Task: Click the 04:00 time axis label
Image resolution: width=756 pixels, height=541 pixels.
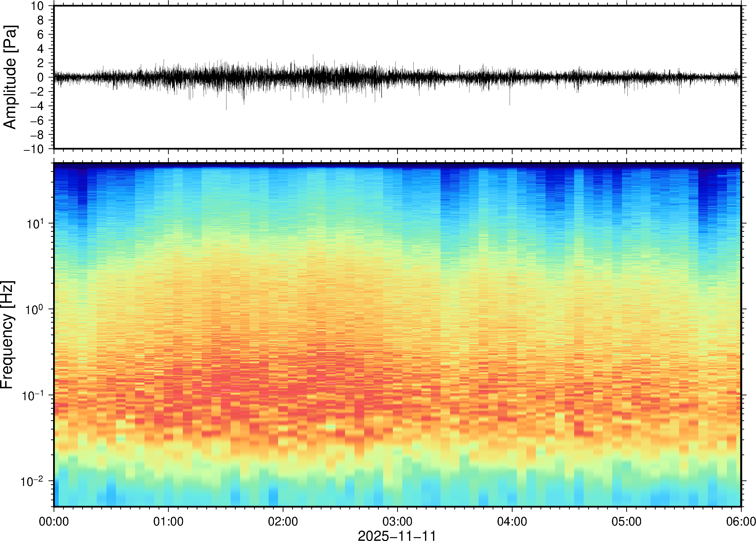Action: click(x=512, y=521)
